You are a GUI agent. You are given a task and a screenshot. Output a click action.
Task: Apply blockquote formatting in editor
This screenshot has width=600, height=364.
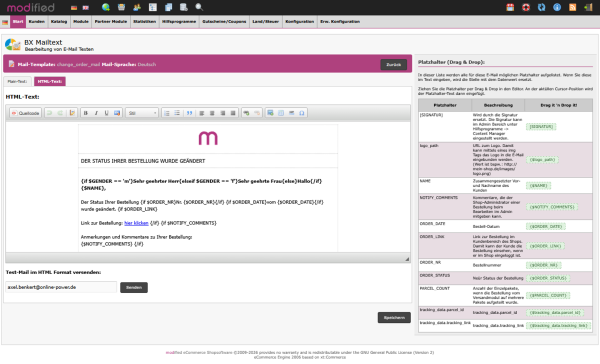tap(189, 113)
